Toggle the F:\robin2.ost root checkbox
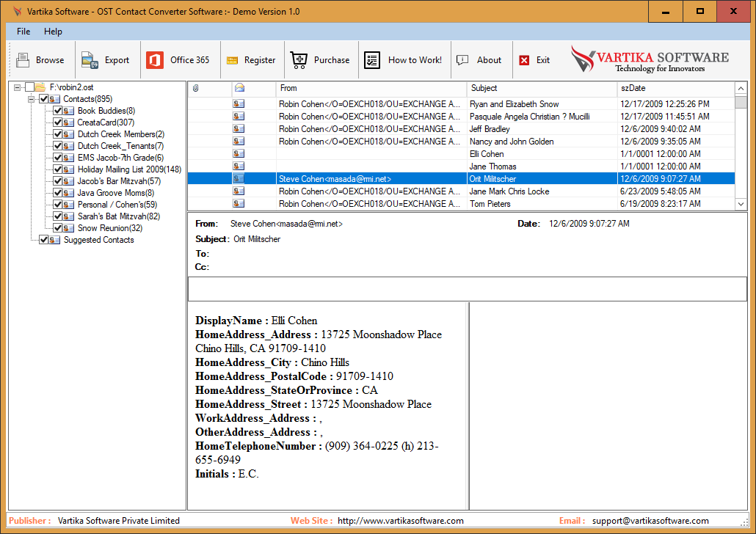 pos(30,87)
